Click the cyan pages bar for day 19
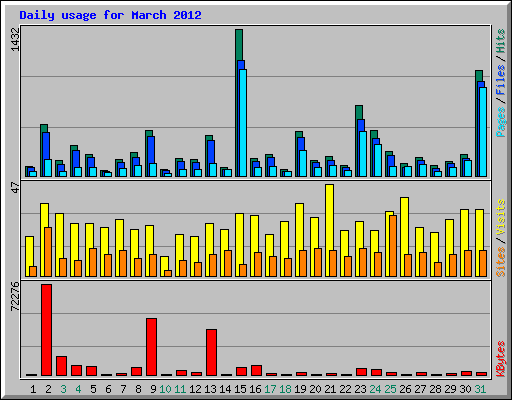Screen dimensions: 512x400 pos(303,163)
